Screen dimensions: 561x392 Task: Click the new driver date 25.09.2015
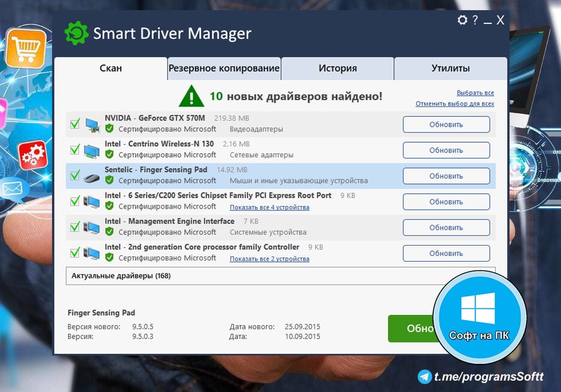302,327
